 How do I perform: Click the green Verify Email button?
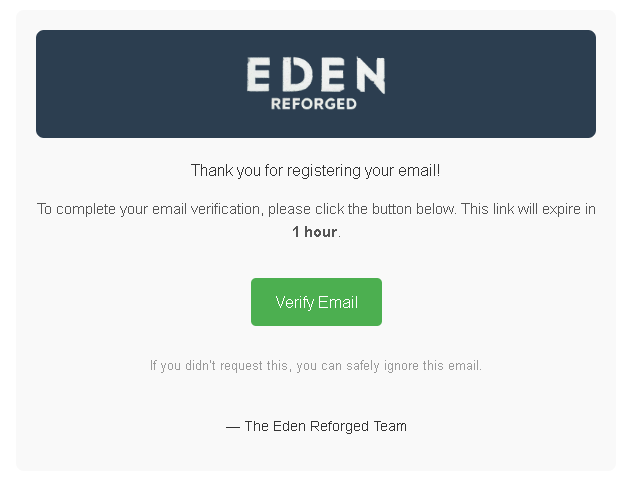coord(316,302)
